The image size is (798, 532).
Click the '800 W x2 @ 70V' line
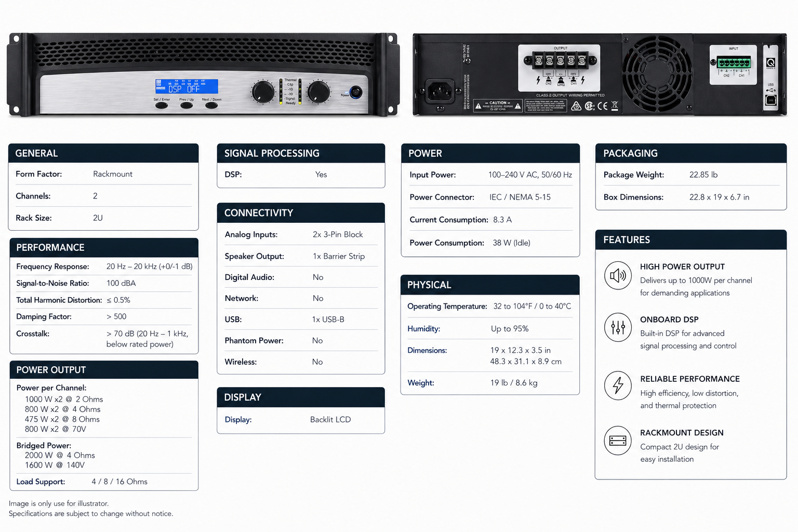click(56, 429)
